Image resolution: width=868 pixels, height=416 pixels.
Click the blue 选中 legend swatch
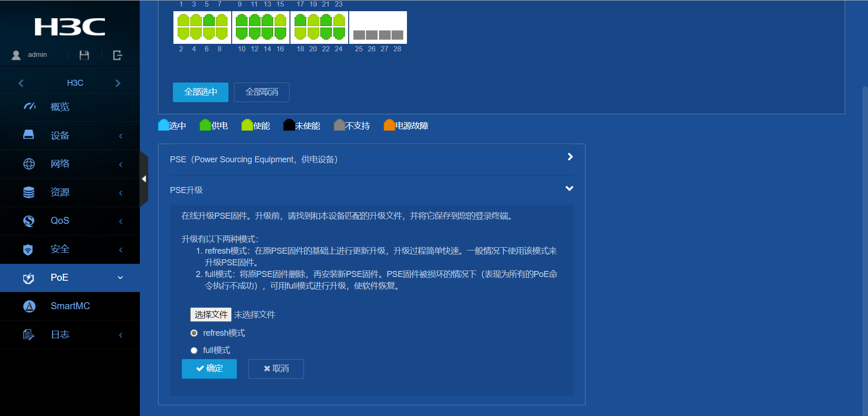point(164,125)
